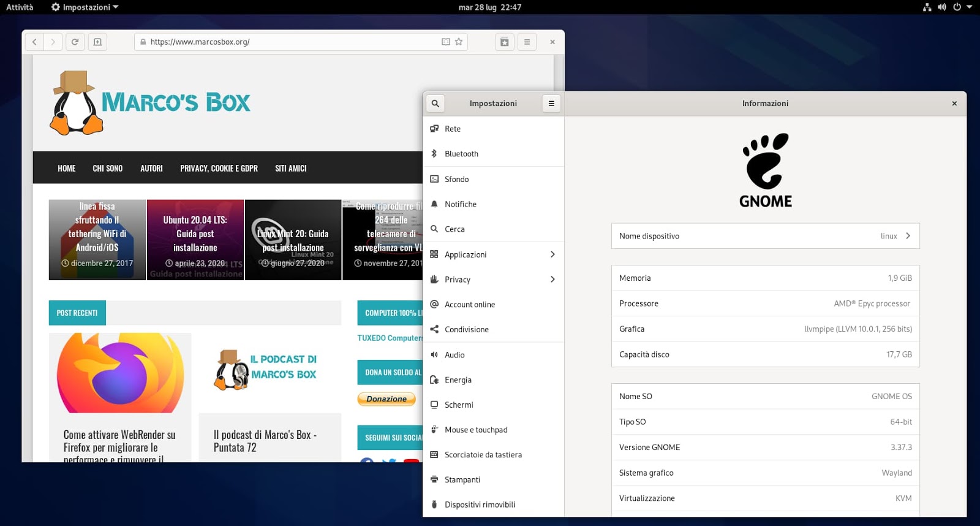The height and width of the screenshot is (526, 980).
Task: Select Audio in settings sidebar
Action: 493,355
